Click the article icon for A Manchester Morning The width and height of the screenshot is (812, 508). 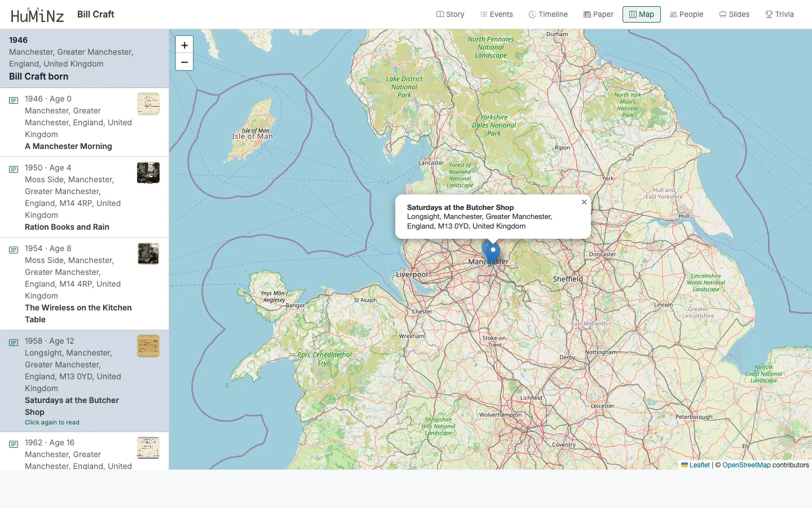[14, 100]
